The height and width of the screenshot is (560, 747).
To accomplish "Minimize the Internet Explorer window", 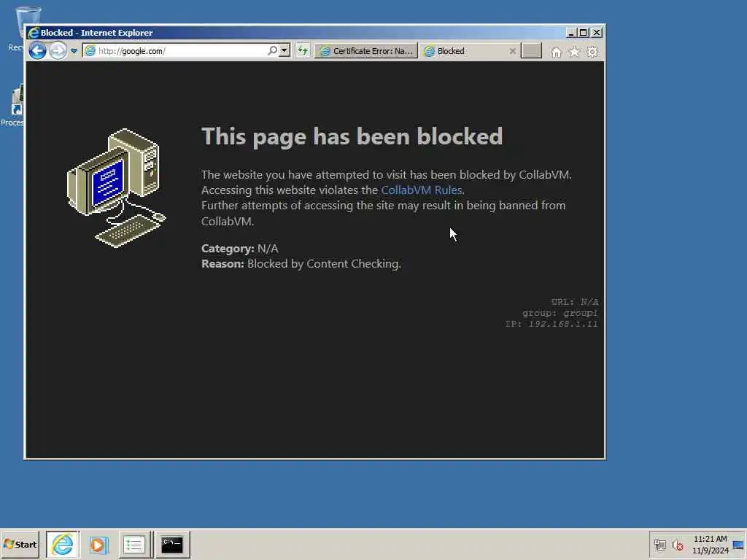I will pyautogui.click(x=570, y=33).
